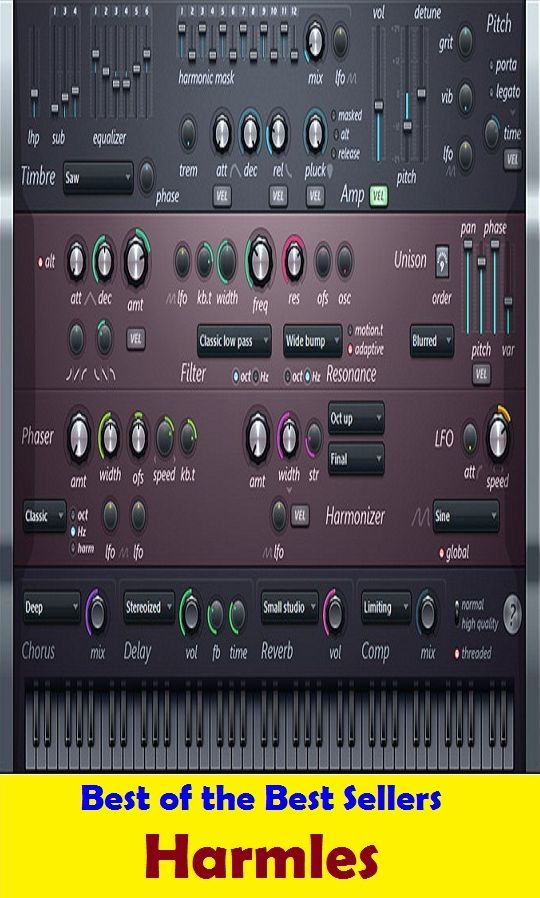Open the Oct up harmonizer dropdown
The image size is (540, 898).
click(x=356, y=418)
